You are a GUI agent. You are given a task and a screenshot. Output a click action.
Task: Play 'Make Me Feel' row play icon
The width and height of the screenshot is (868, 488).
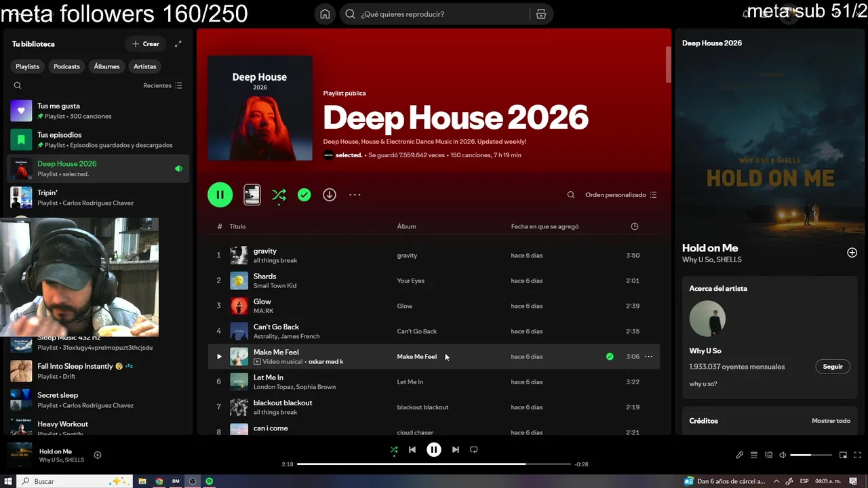click(x=218, y=357)
